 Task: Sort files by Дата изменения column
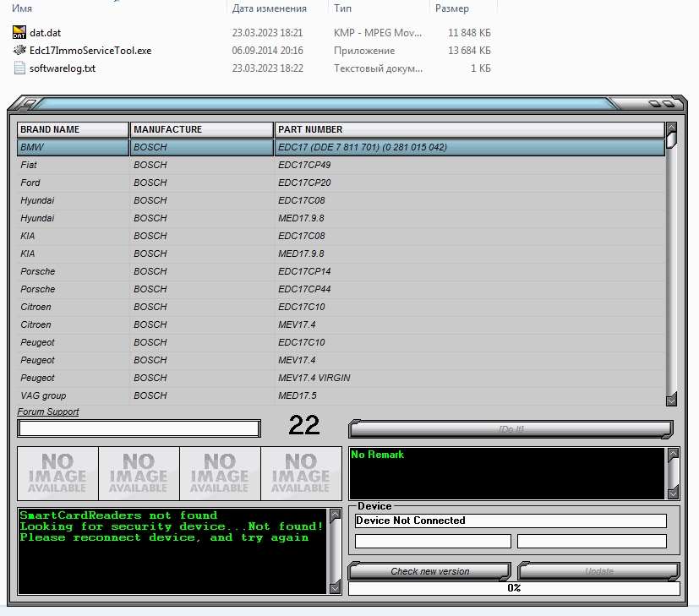tap(269, 8)
